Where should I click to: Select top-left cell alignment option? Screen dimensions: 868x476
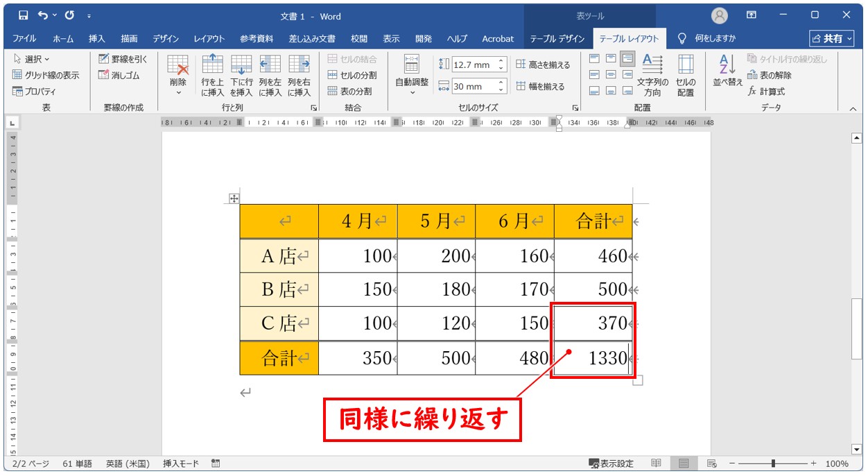594,58
